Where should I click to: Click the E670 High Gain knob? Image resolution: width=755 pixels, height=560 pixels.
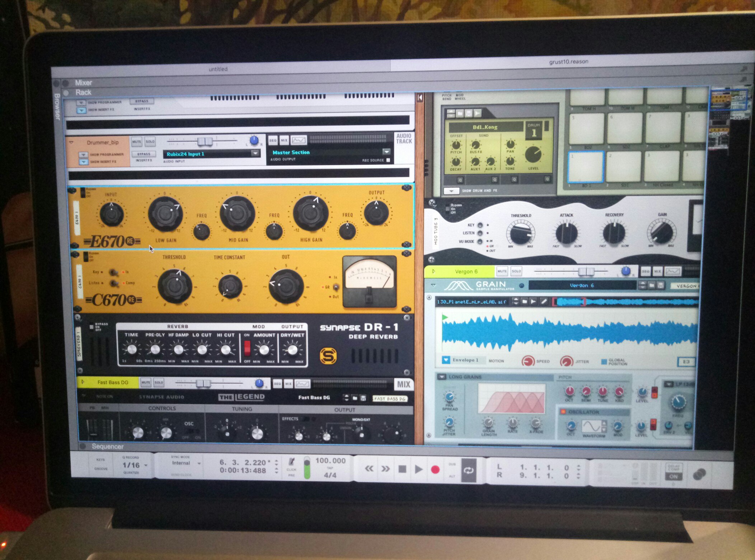click(311, 213)
